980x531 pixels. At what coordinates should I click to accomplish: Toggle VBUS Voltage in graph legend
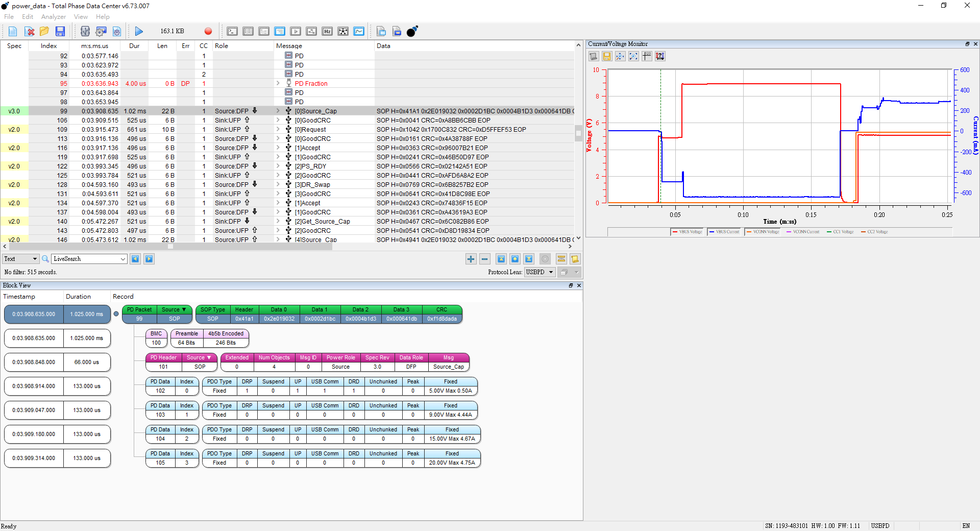[687, 232]
